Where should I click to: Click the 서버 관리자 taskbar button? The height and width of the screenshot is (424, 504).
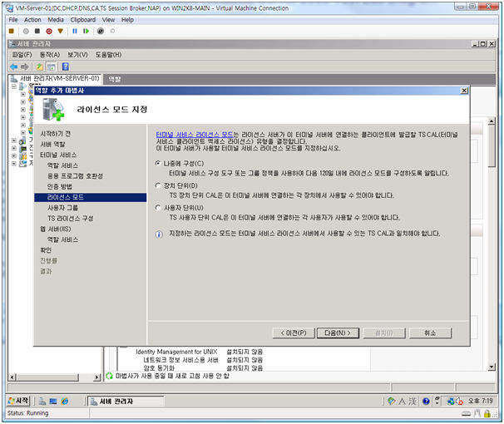[126, 402]
